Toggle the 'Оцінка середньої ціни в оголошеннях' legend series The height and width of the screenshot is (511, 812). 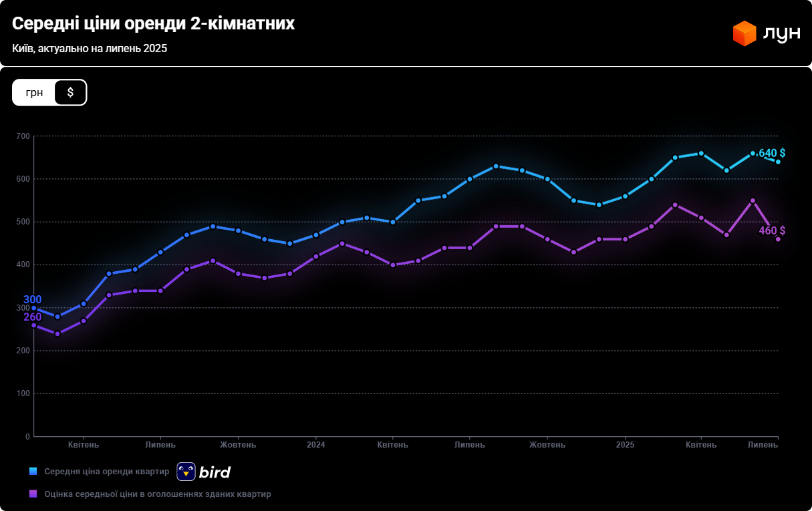(x=158, y=494)
